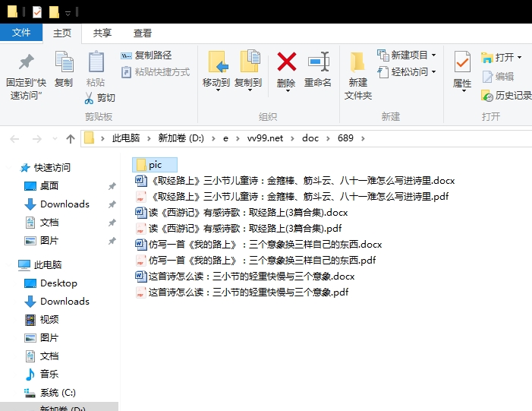Image resolution: width=532 pixels, height=411 pixels.
Task: Click the Up one level arrow
Action: (x=71, y=138)
